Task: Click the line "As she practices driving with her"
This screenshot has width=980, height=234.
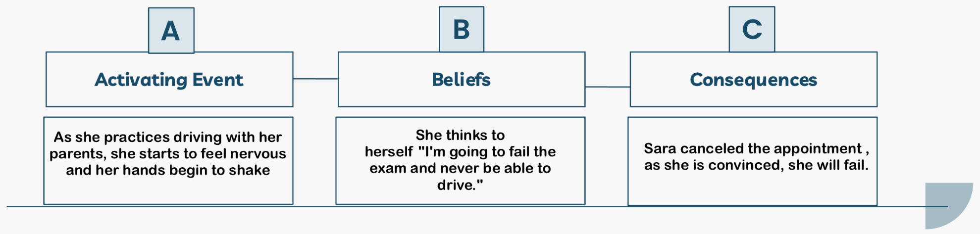Action: click(168, 137)
